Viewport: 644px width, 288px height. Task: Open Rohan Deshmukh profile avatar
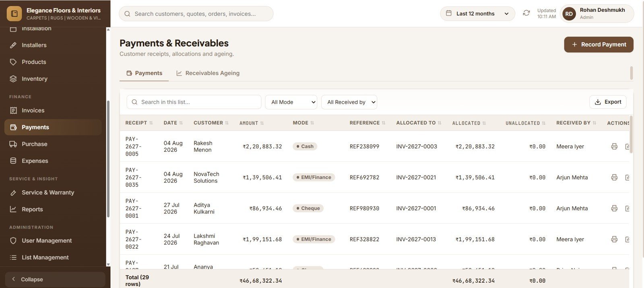569,14
